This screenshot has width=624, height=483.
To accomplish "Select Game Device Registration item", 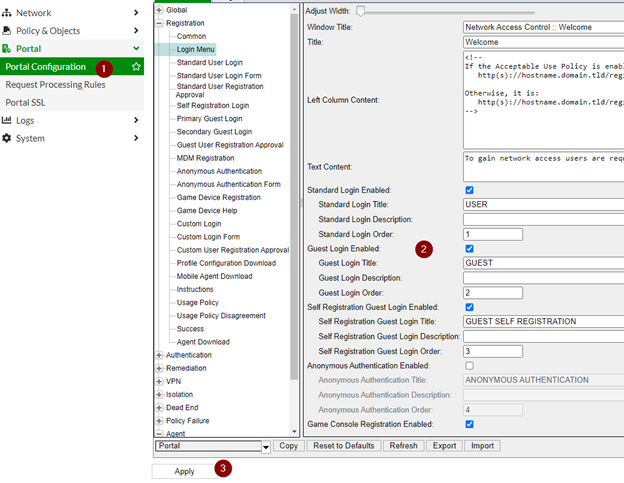I will tap(218, 197).
